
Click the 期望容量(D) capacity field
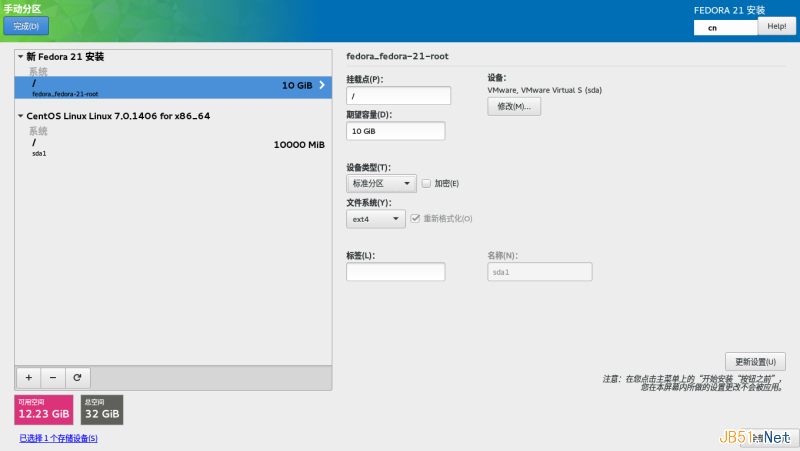pyautogui.click(x=395, y=131)
